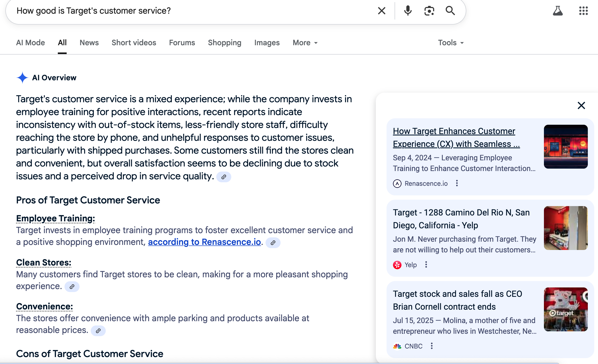Switch to AI Mode tab
The image size is (598, 364).
click(31, 43)
